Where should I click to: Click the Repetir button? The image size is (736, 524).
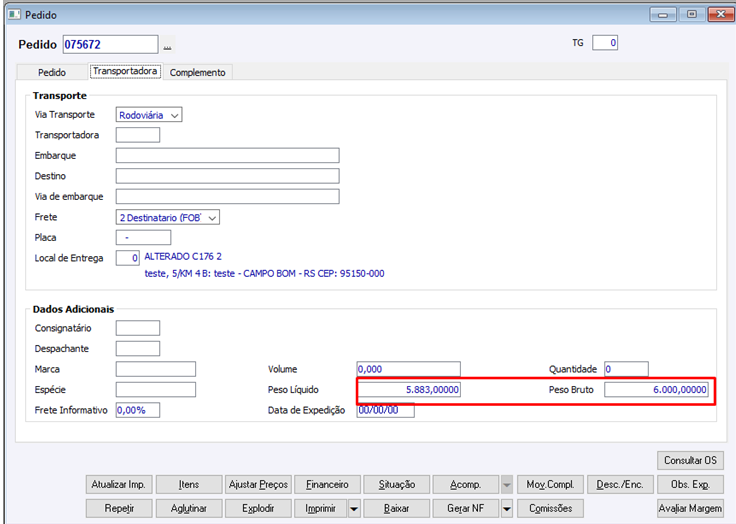(x=119, y=508)
